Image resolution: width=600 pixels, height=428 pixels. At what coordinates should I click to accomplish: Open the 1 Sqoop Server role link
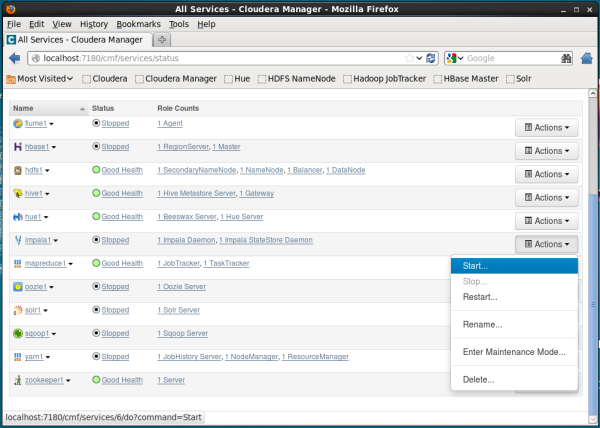[183, 334]
